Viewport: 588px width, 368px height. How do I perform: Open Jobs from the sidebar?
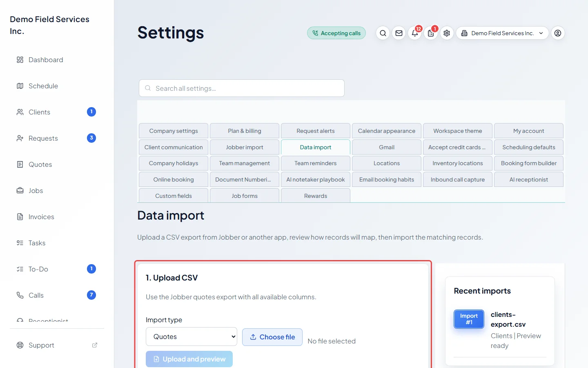click(57, 191)
